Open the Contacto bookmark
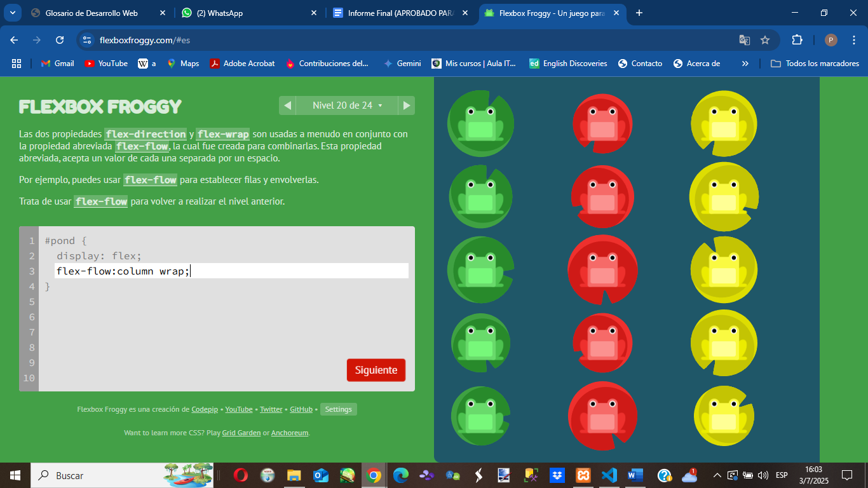This screenshot has height=488, width=868. (640, 64)
